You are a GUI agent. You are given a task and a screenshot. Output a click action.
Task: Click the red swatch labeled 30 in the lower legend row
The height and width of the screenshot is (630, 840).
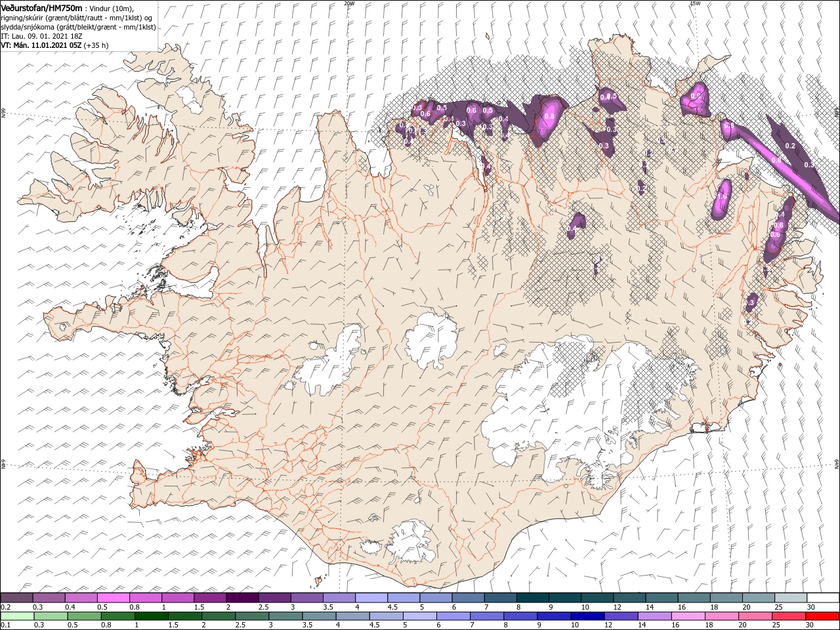pos(822,616)
